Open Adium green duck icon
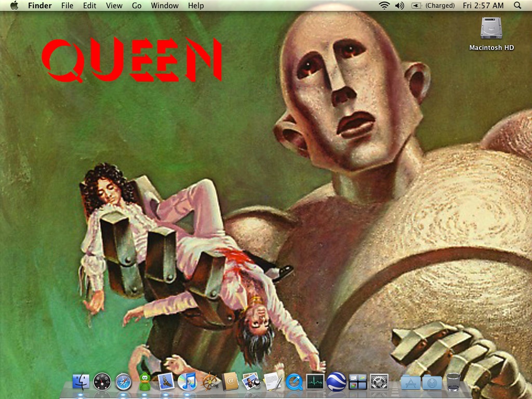532x399 pixels. pyautogui.click(x=145, y=382)
